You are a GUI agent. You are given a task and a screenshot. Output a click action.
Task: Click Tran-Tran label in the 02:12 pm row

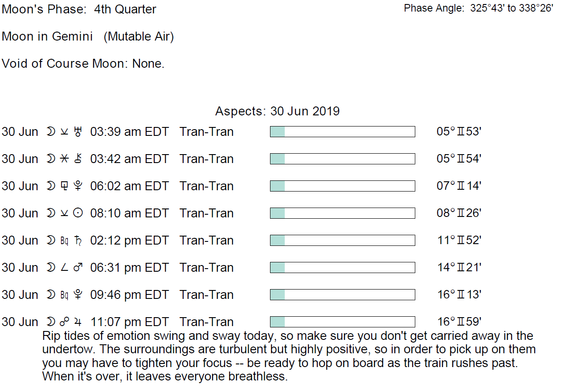tap(207, 241)
